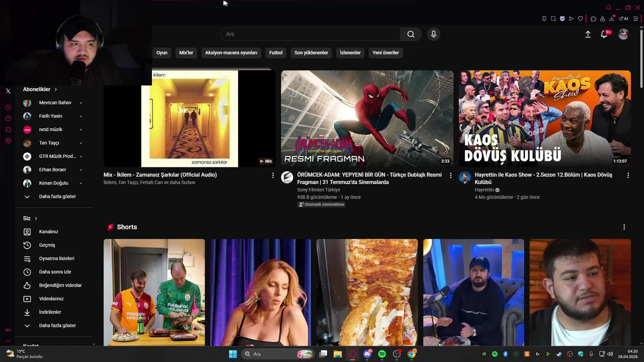Click the Hayrettin channel name
The image size is (644, 362).
tap(484, 190)
